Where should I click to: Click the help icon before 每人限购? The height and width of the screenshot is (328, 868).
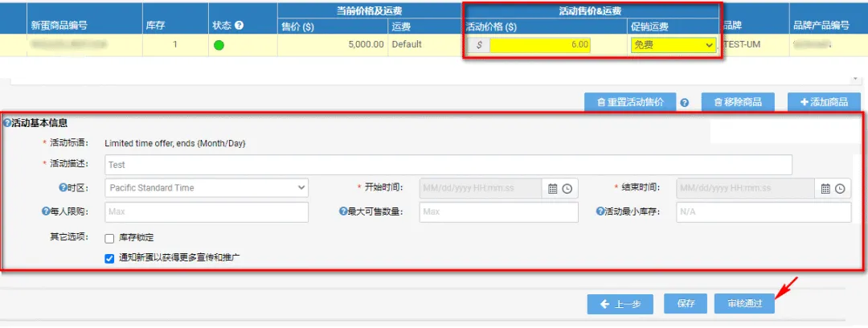pos(46,211)
